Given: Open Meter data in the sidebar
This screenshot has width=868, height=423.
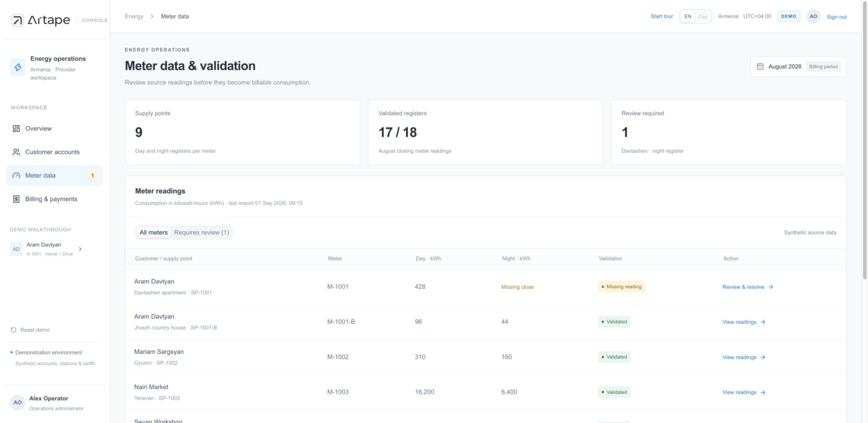Looking at the screenshot, I should 55,175.
